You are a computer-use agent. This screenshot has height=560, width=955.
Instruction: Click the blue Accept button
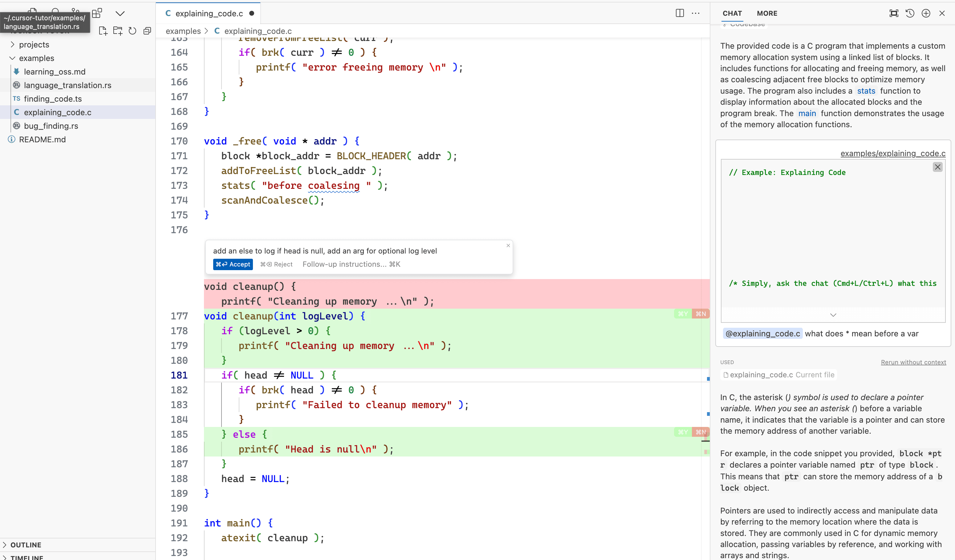233,265
